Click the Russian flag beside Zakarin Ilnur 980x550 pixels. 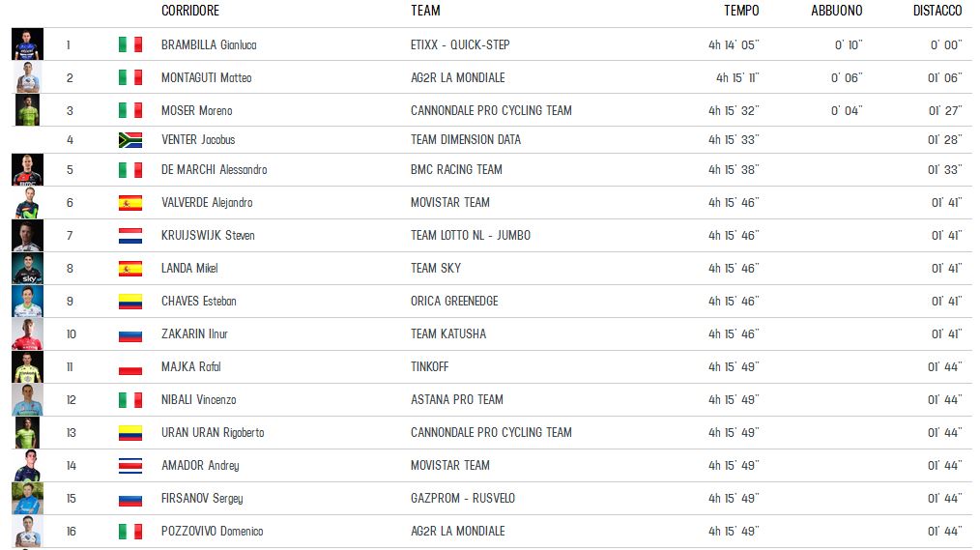[x=130, y=334]
